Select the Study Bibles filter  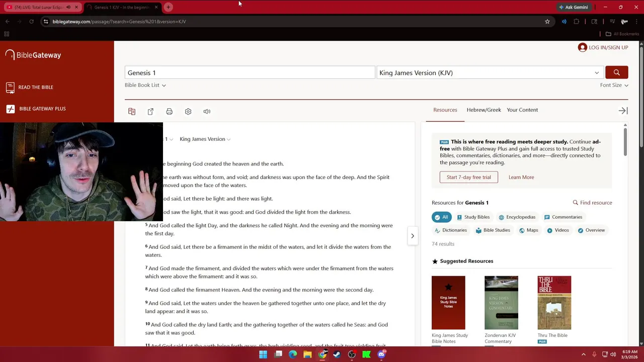point(473,217)
